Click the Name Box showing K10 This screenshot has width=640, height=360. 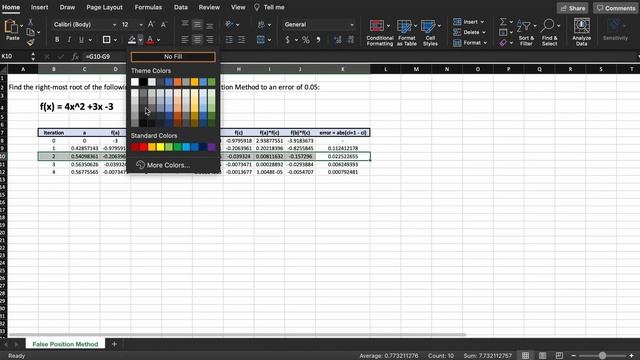click(15, 56)
